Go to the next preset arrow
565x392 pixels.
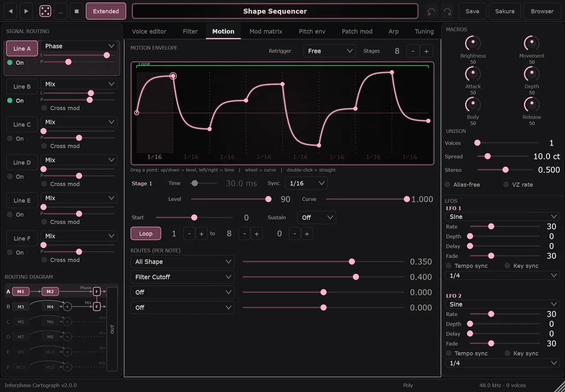point(26,11)
